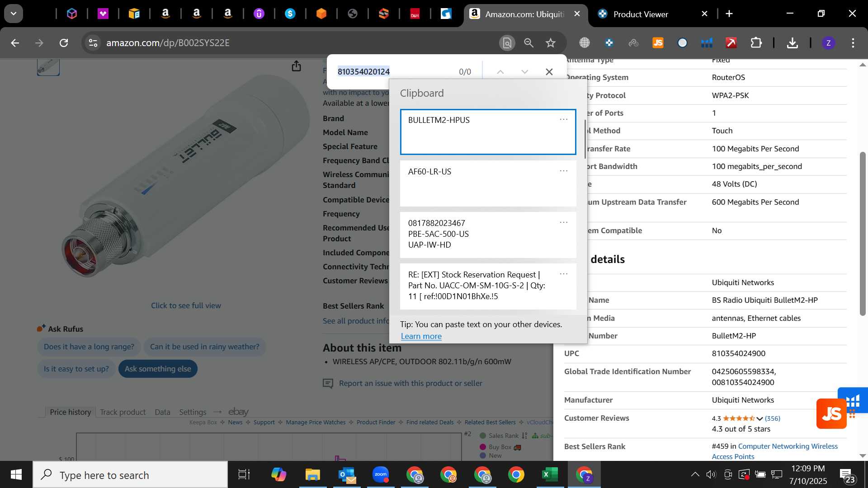This screenshot has height=488, width=868.
Task: Open Computer Networking Wireless Access Points link
Action: coord(774,451)
